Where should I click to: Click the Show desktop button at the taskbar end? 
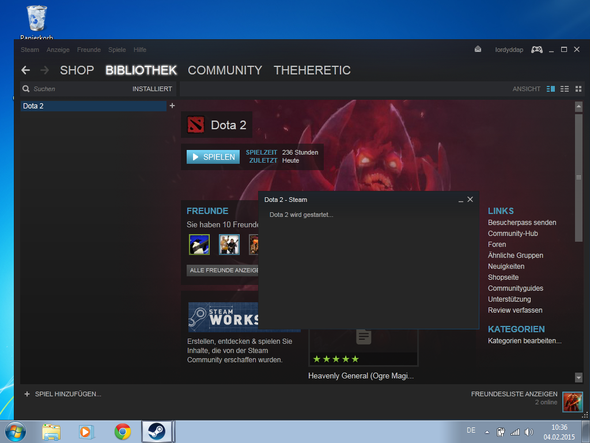click(x=585, y=432)
